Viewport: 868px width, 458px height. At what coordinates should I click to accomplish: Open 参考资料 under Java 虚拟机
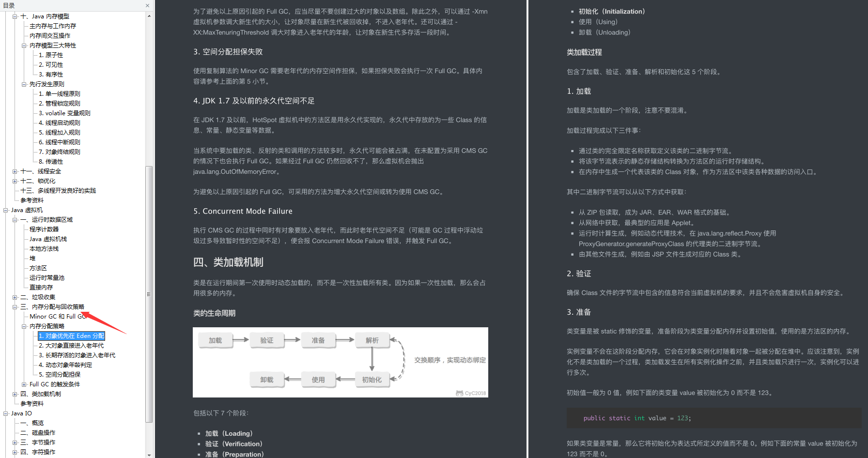[x=32, y=404]
